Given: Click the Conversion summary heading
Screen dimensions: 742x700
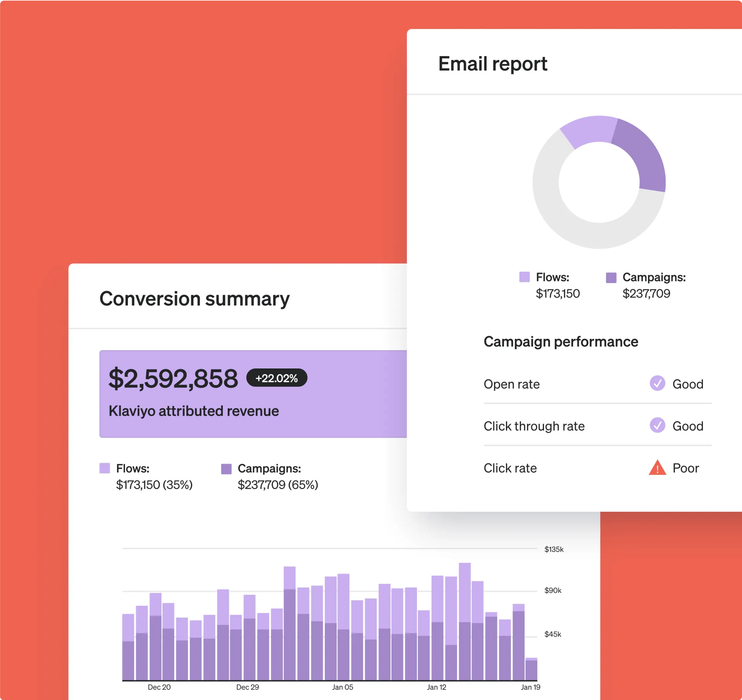Looking at the screenshot, I should [x=194, y=299].
